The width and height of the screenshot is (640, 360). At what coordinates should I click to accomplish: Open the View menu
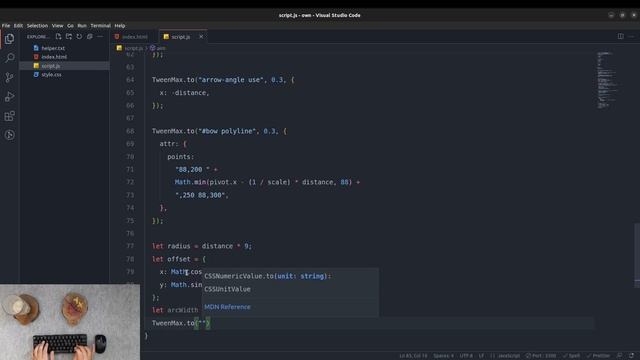pos(58,25)
